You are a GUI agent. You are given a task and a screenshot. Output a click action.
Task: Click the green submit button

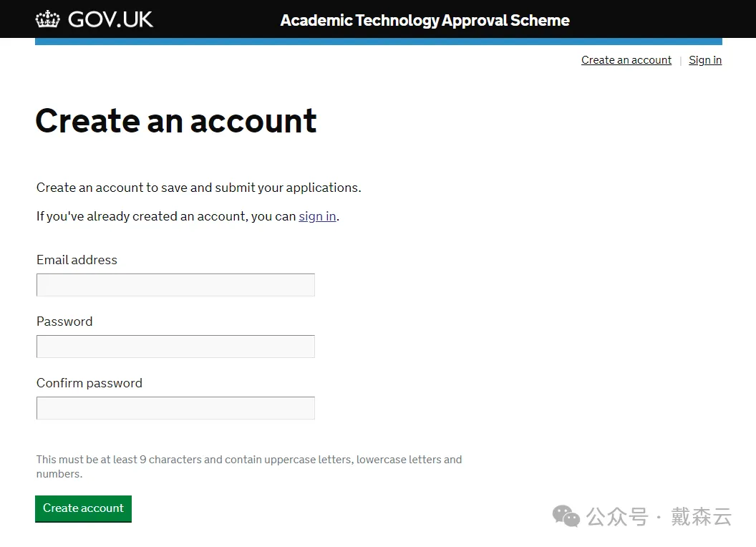pyautogui.click(x=83, y=508)
